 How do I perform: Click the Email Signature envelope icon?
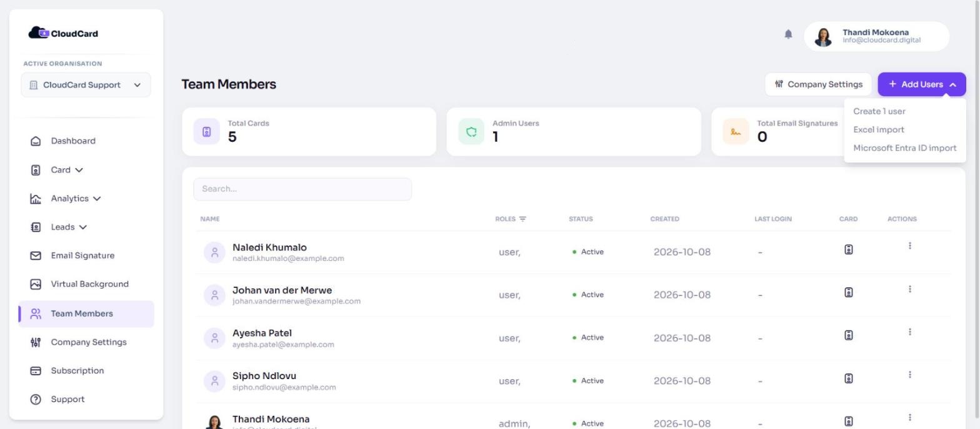click(x=36, y=255)
